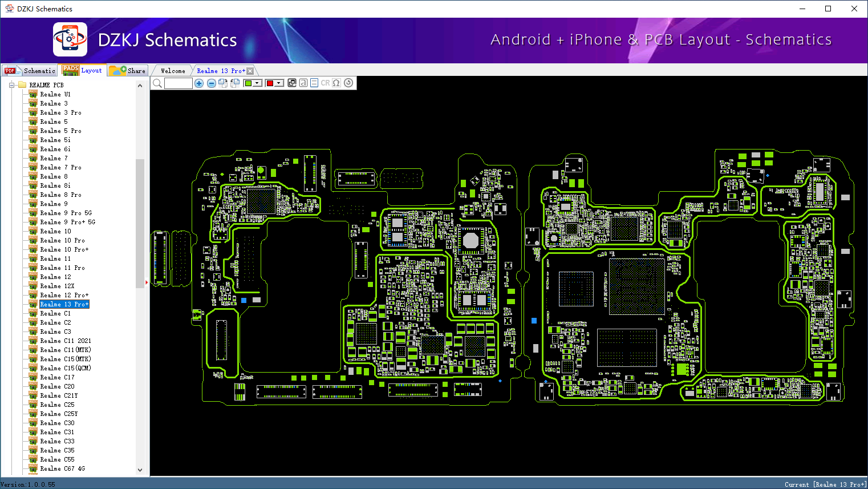This screenshot has height=489, width=868.
Task: Click the green color swatch
Action: (x=248, y=83)
